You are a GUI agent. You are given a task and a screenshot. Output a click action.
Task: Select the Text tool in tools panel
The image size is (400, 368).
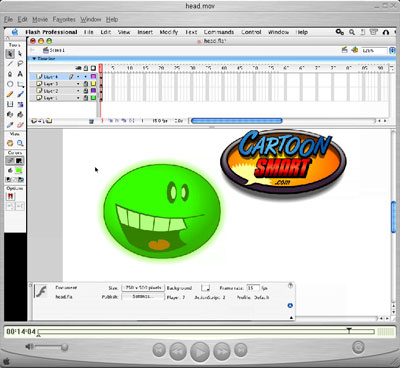(20, 74)
